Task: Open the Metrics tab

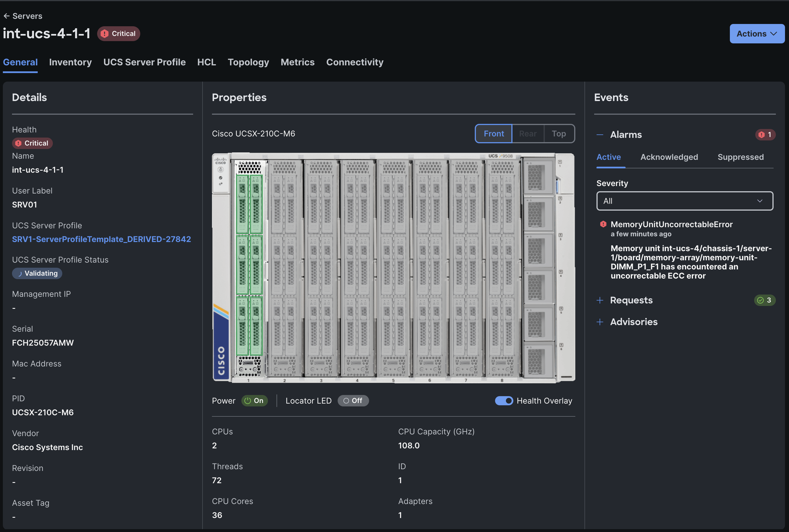Action: pyautogui.click(x=297, y=63)
